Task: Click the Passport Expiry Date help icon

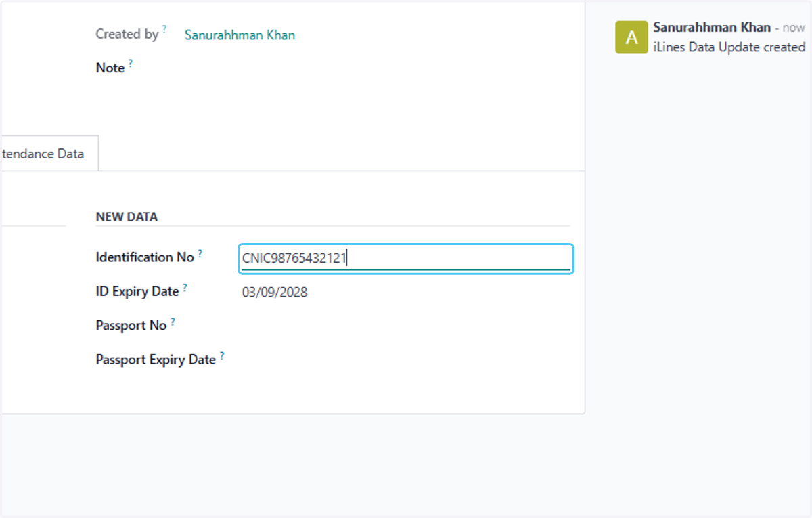Action: point(222,355)
